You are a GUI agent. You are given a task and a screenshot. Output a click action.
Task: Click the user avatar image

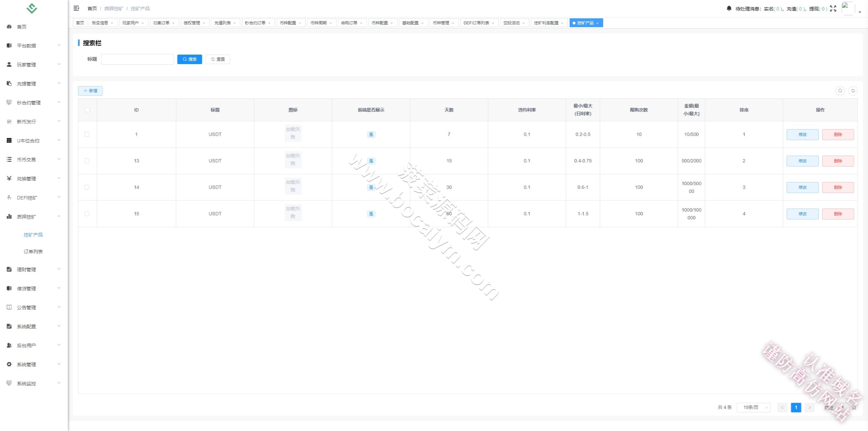click(x=848, y=8)
